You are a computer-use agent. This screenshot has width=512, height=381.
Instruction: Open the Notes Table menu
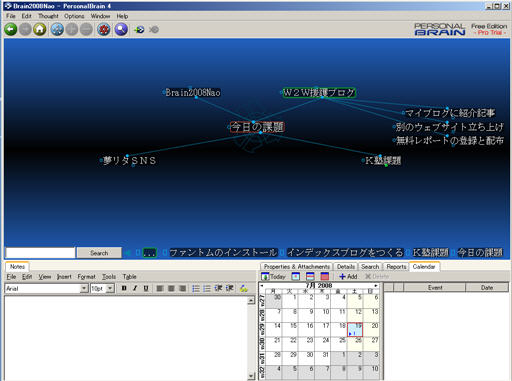[129, 277]
